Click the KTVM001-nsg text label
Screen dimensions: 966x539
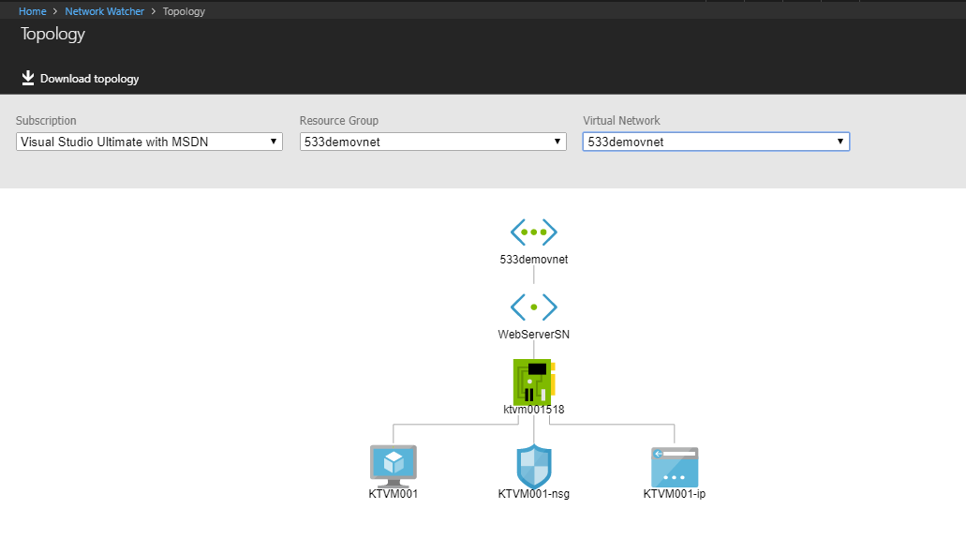(x=534, y=493)
